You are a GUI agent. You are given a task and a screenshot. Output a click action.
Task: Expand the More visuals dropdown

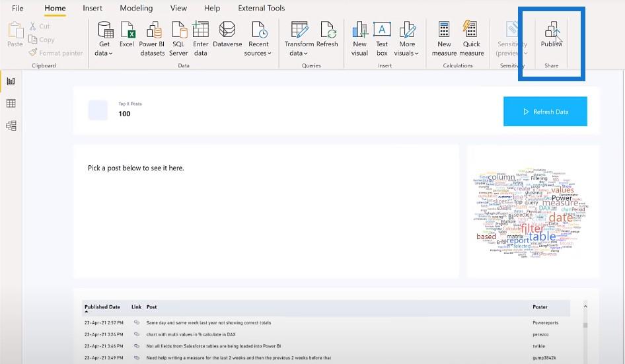point(406,39)
